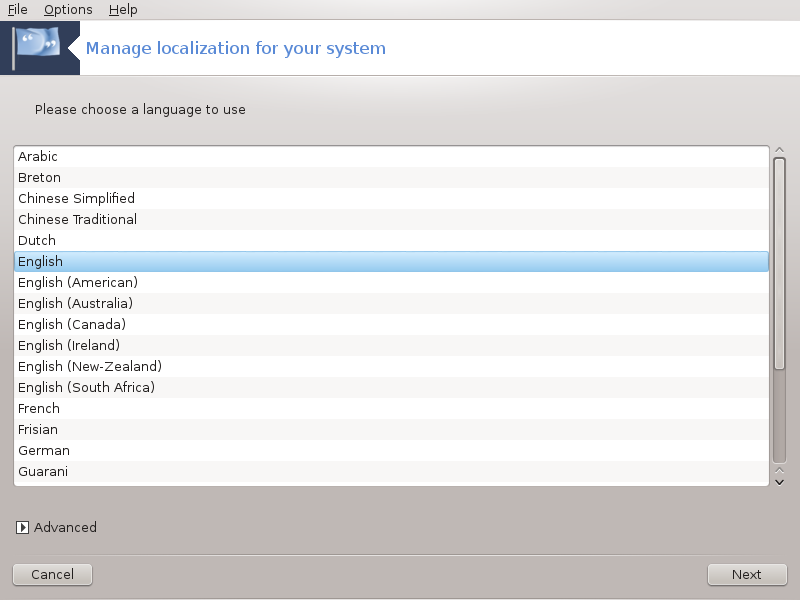Click the language list scrollbar thumb

779,263
